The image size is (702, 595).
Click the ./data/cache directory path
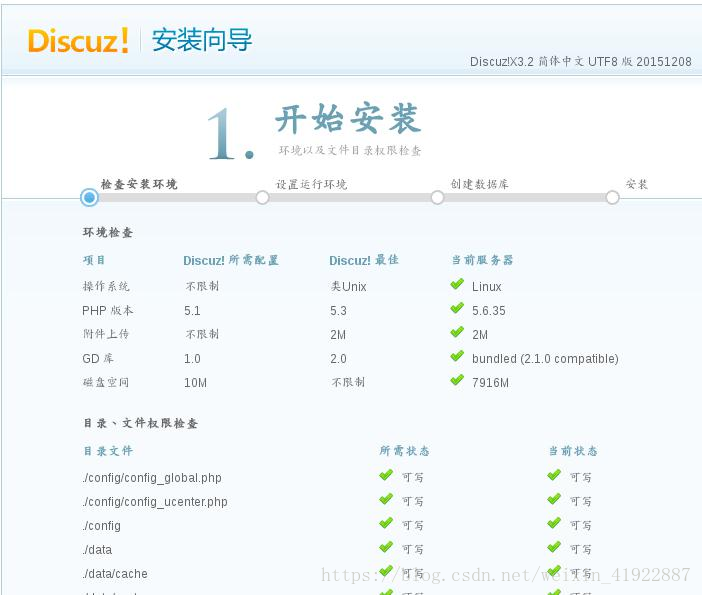(115, 574)
